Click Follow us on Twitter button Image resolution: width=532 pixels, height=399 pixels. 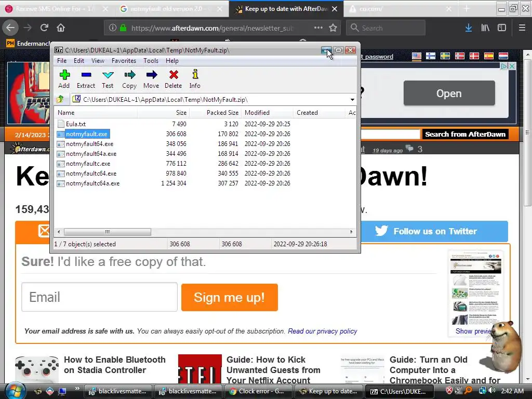point(434,231)
